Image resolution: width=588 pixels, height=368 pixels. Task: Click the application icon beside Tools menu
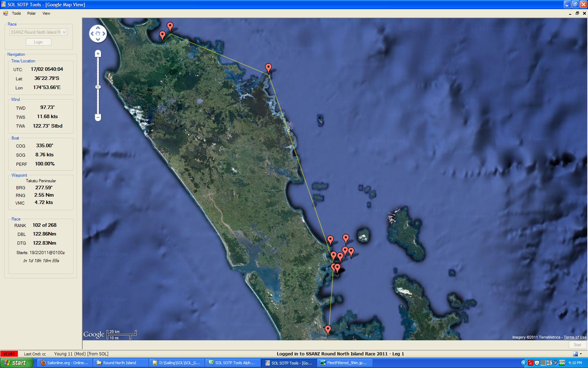[x=6, y=13]
